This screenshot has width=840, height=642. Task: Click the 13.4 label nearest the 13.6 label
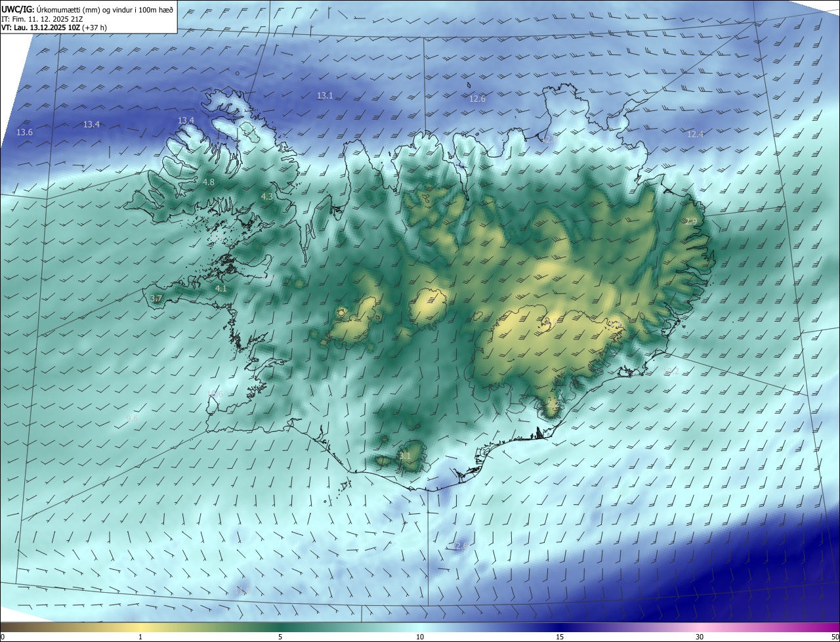(x=92, y=124)
